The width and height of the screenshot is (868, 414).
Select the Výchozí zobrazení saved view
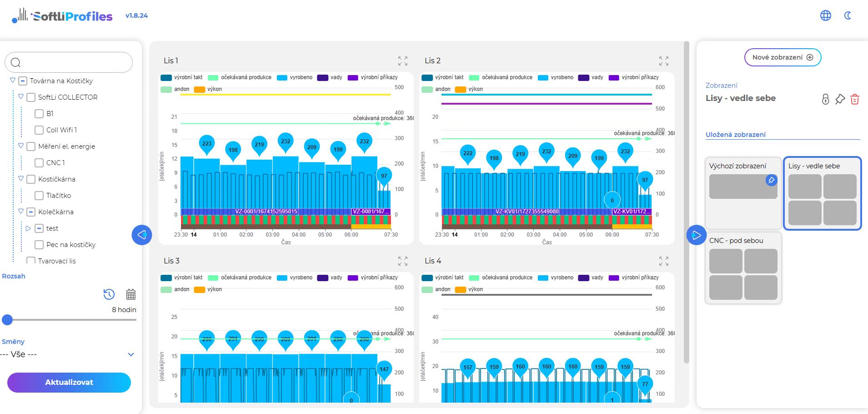coord(743,193)
